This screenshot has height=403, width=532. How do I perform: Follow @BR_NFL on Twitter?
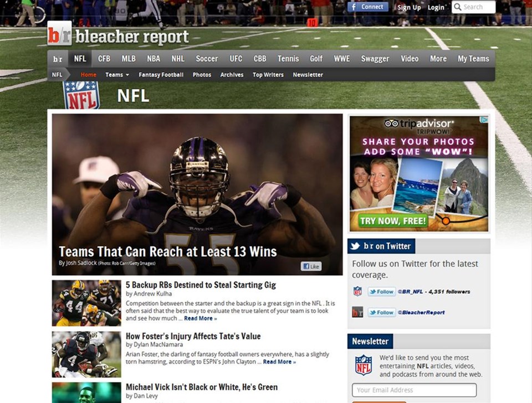click(382, 292)
